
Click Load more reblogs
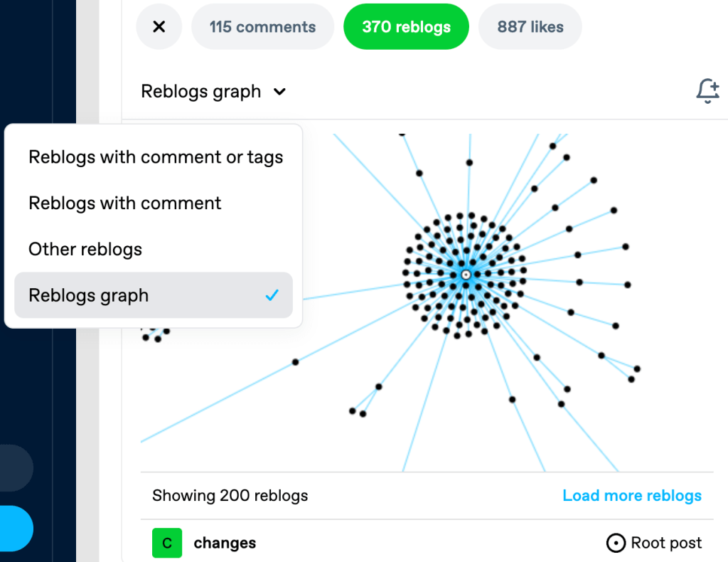pos(631,495)
